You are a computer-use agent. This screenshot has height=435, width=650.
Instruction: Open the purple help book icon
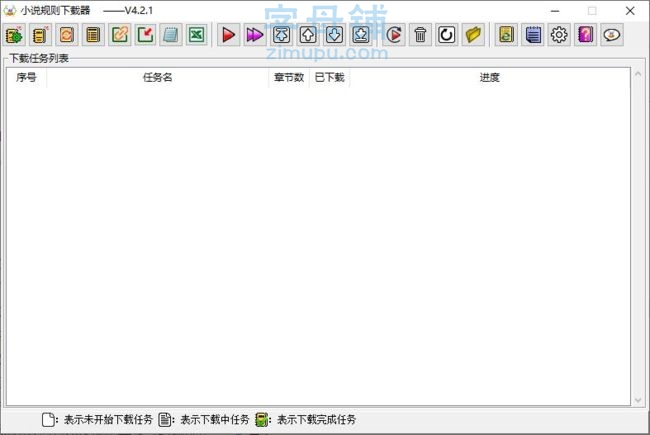point(585,35)
